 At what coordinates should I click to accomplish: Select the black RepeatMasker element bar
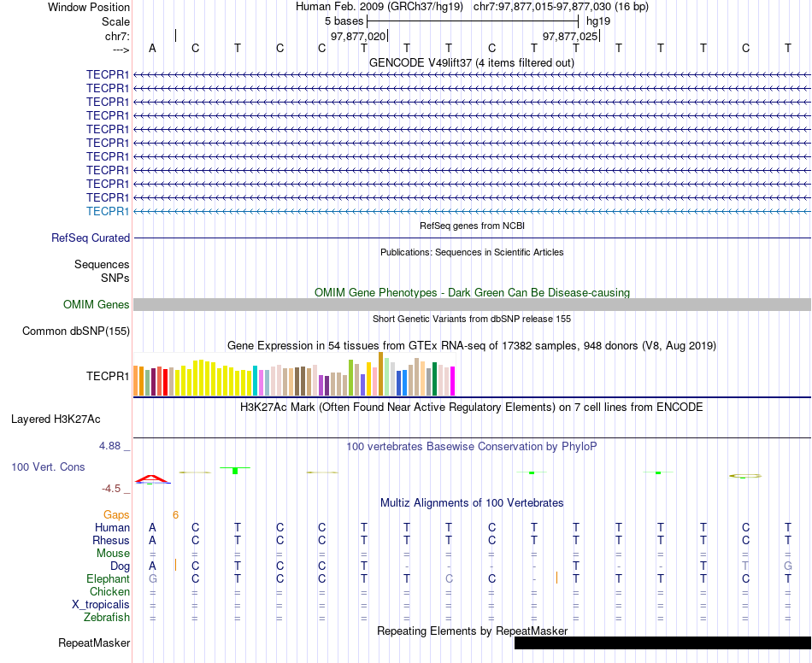663,642
